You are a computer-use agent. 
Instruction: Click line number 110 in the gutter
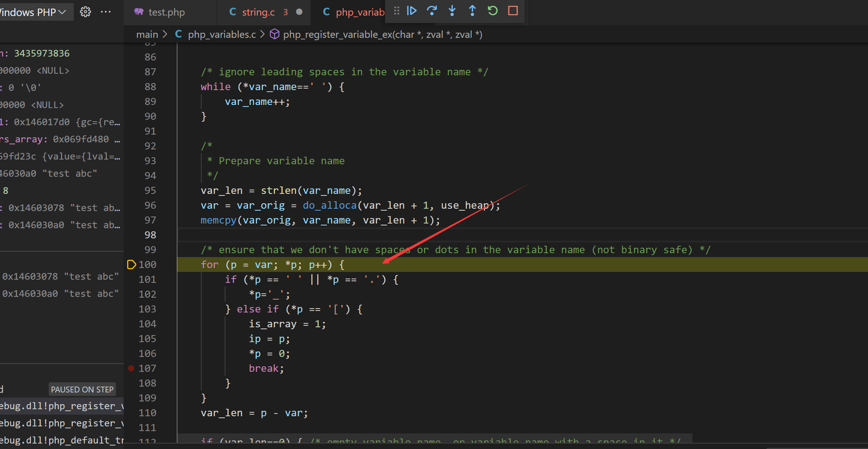(147, 413)
